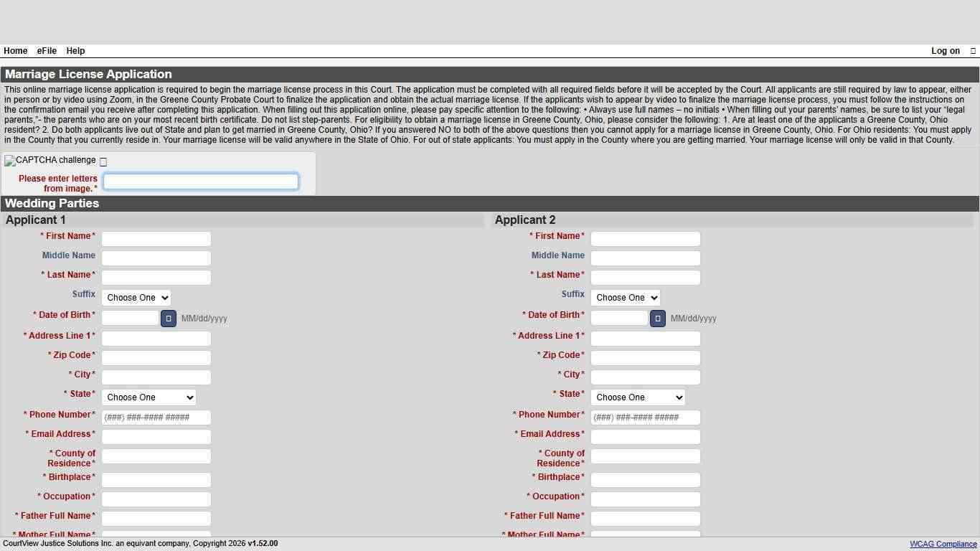Select Applicant 1 Phone Number field
The image size is (980, 551).
[156, 417]
